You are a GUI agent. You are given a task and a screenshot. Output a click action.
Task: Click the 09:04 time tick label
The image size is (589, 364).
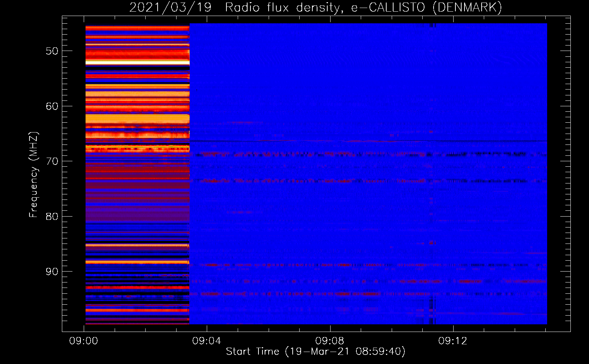pos(207,341)
